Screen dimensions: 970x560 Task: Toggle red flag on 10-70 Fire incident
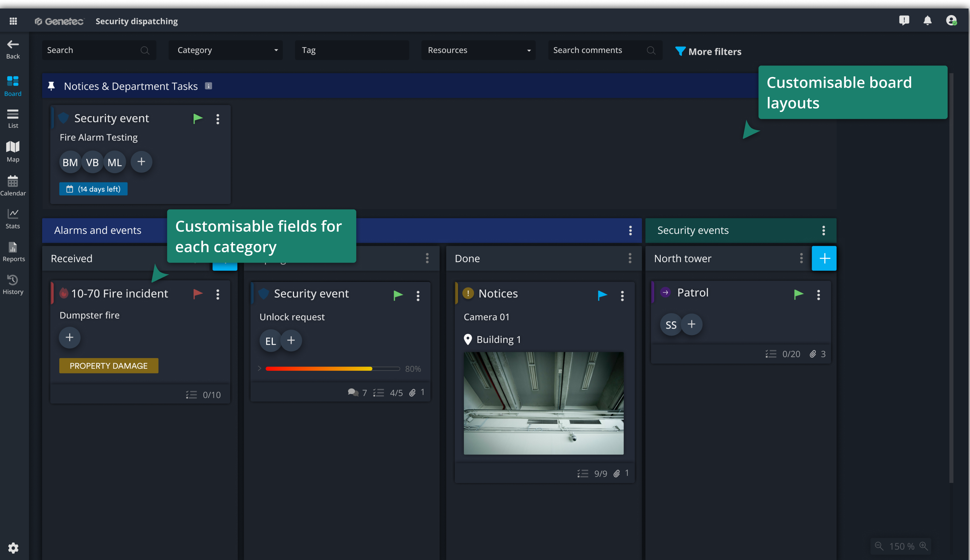click(198, 294)
